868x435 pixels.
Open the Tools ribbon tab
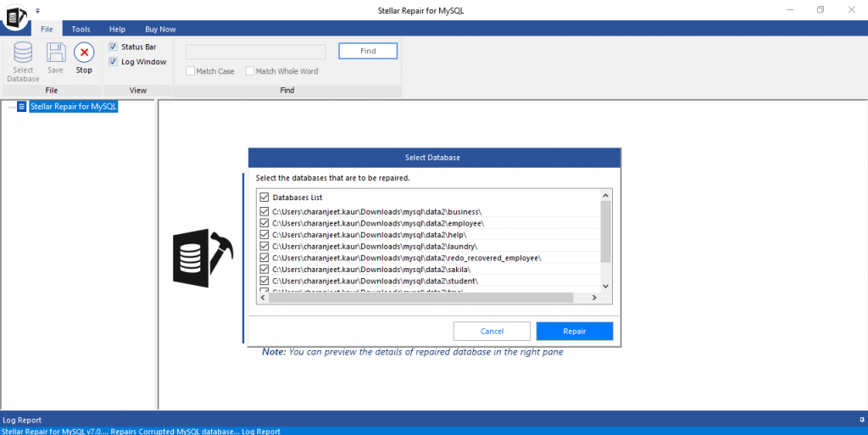[81, 29]
